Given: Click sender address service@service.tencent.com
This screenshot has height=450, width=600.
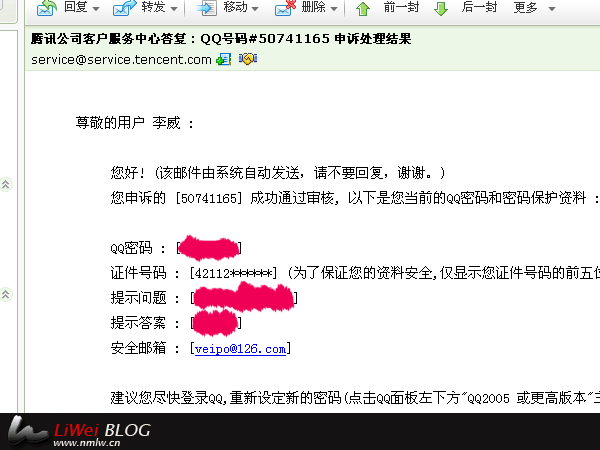Looking at the screenshot, I should click(121, 60).
